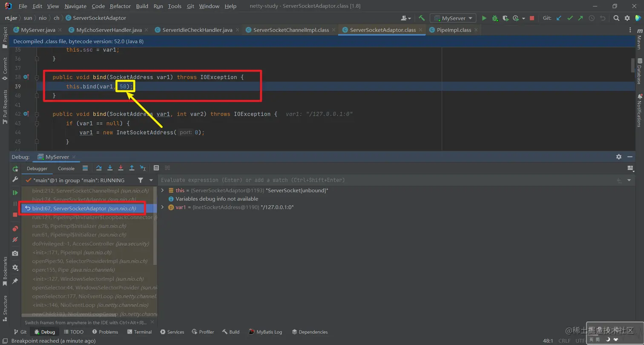Collapse the bind method fold marker at line 38

pos(37,77)
